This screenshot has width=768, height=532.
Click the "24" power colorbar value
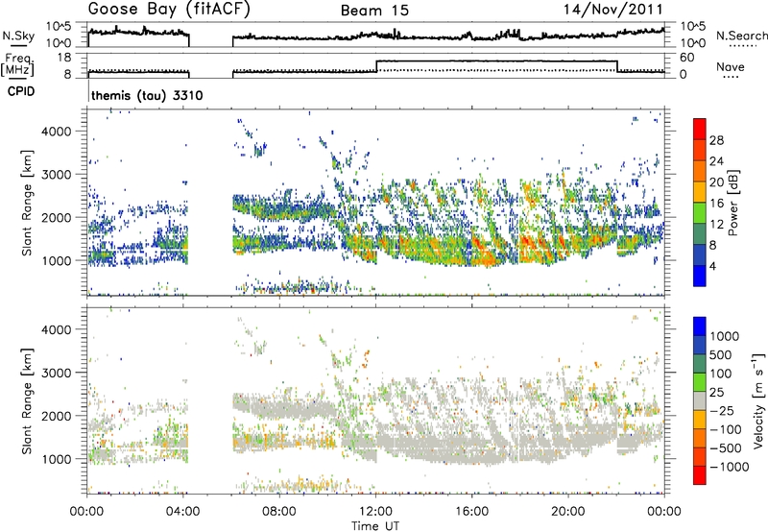click(x=716, y=161)
